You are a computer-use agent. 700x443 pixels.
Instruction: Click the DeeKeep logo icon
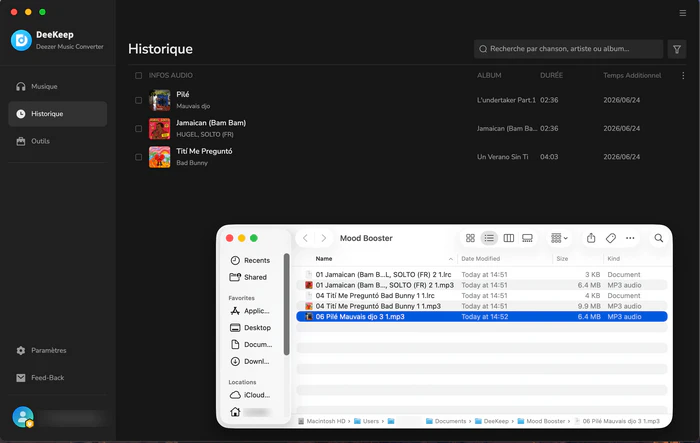pyautogui.click(x=21, y=40)
